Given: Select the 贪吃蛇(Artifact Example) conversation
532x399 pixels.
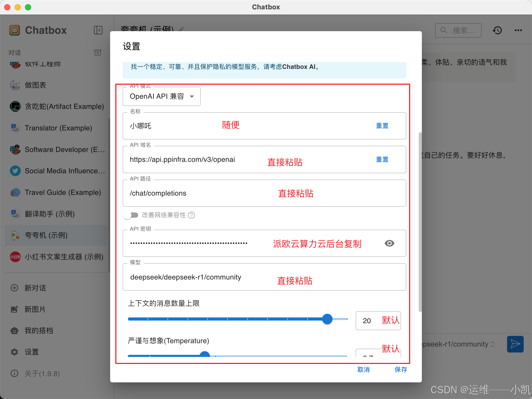Looking at the screenshot, I should [56, 107].
